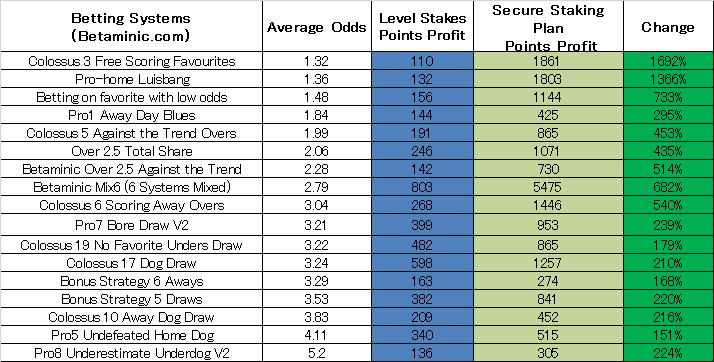Click the blue cell showing 598

[422, 263]
